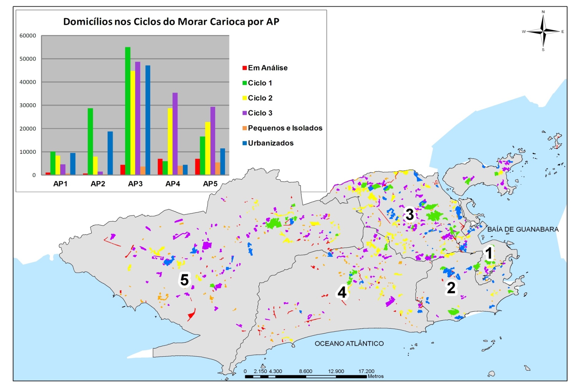Viewport: 575px width, 392px height.
Task: Click the 'AP2' axis label
Action: [x=98, y=184]
